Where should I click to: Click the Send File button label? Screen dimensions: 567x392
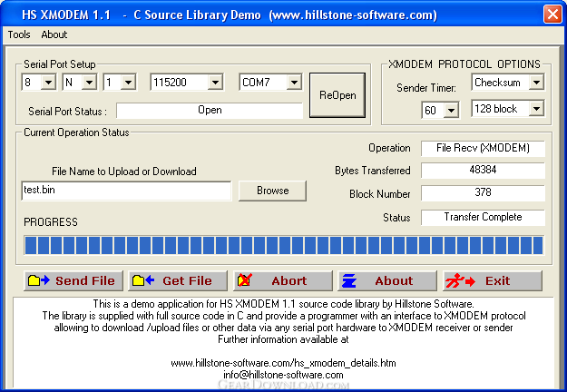coord(85,280)
